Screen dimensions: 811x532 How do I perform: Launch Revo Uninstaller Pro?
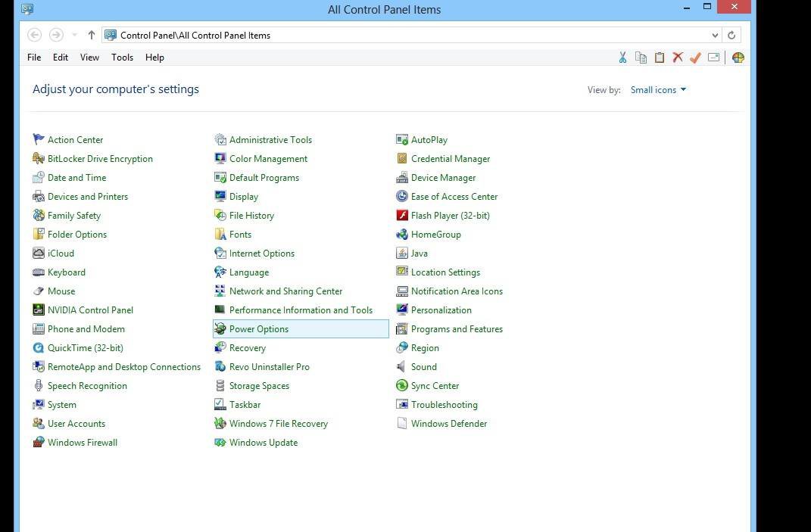[269, 366]
